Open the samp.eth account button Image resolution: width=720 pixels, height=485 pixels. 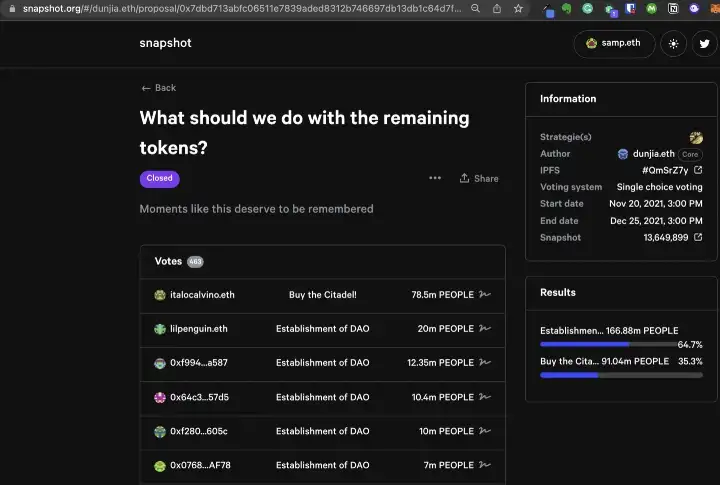click(x=614, y=44)
